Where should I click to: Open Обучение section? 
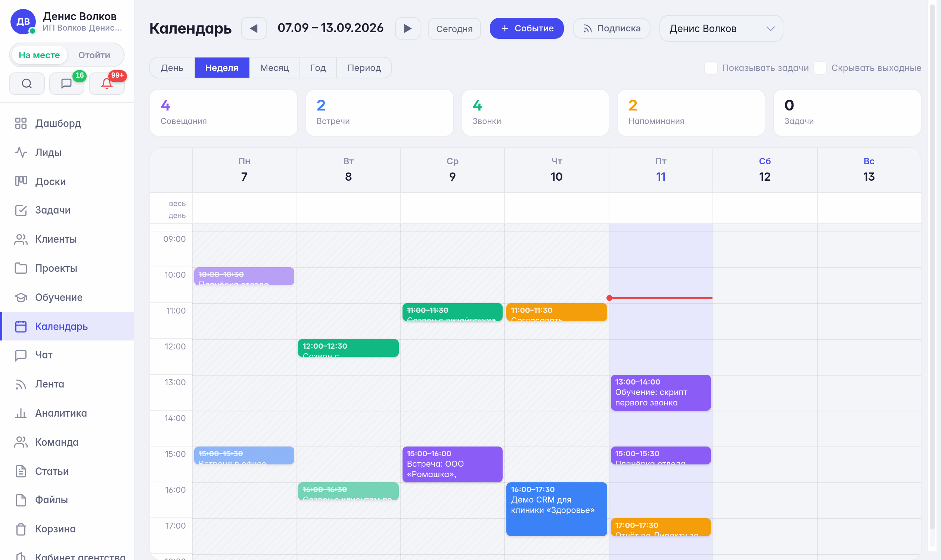pyautogui.click(x=67, y=297)
